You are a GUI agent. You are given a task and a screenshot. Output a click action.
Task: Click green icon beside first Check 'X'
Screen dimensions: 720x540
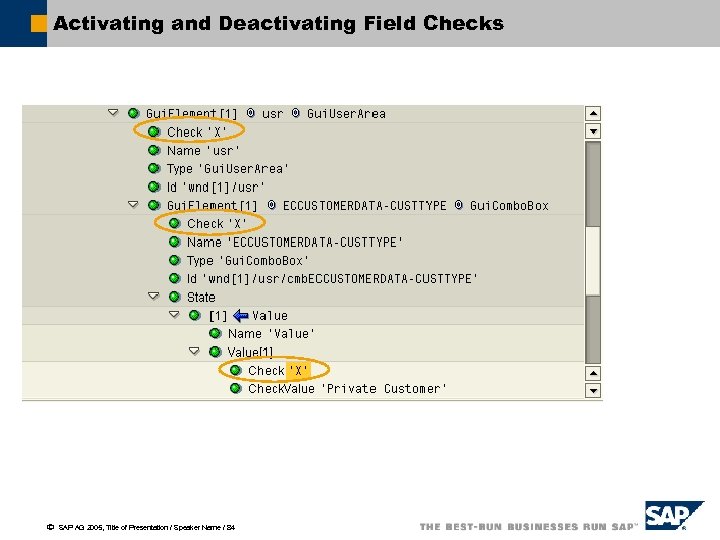tap(154, 132)
